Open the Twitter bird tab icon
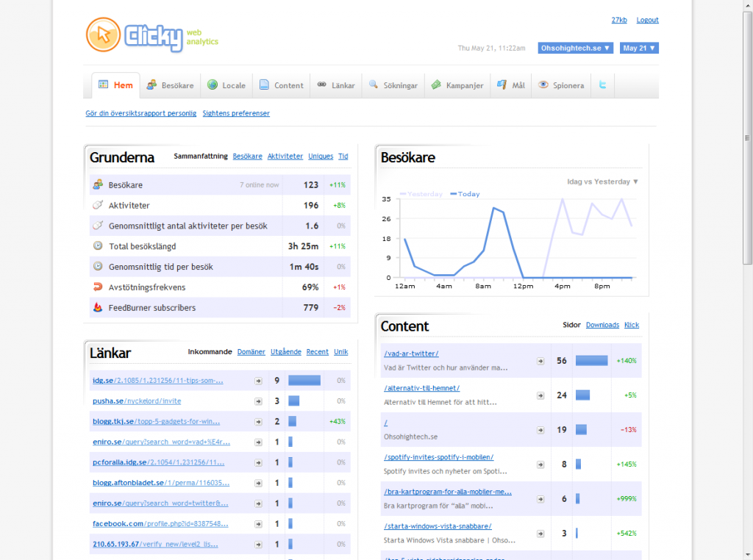Screen dimensions: 753x560 click(602, 85)
